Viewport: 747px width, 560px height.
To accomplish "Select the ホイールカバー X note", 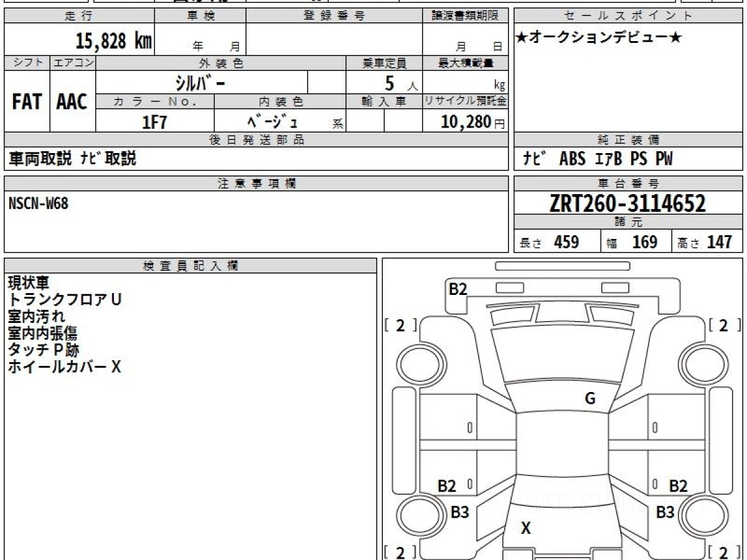I will (x=64, y=367).
